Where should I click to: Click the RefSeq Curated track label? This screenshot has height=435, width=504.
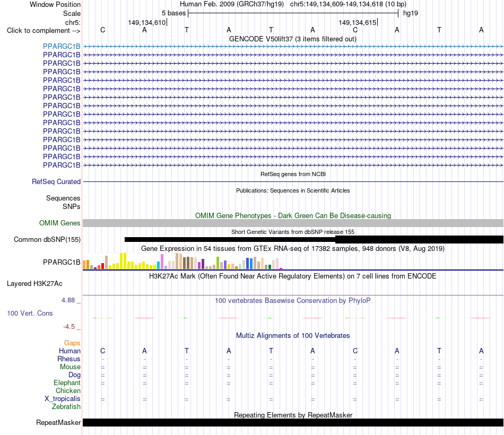tap(56, 181)
